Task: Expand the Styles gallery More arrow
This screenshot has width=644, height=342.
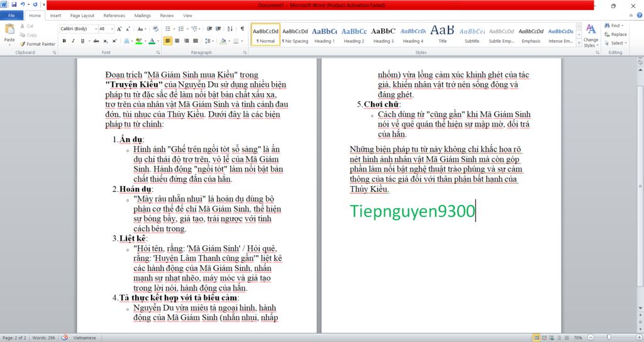Action: tap(579, 43)
